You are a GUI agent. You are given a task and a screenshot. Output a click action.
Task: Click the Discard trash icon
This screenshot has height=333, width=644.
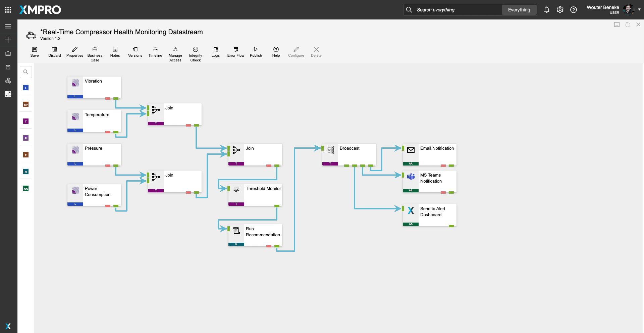coord(55,49)
